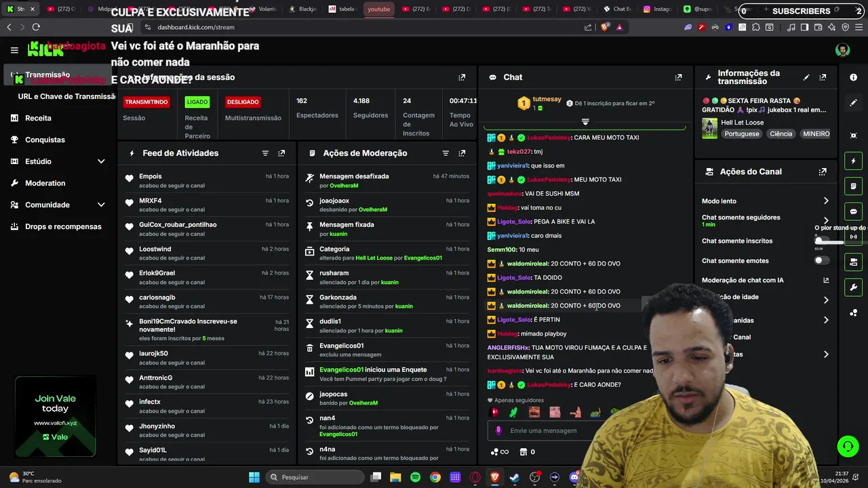Collapse pinned chat leaderboard with the arrow
Viewport: 868px width, 488px height.
[585, 122]
